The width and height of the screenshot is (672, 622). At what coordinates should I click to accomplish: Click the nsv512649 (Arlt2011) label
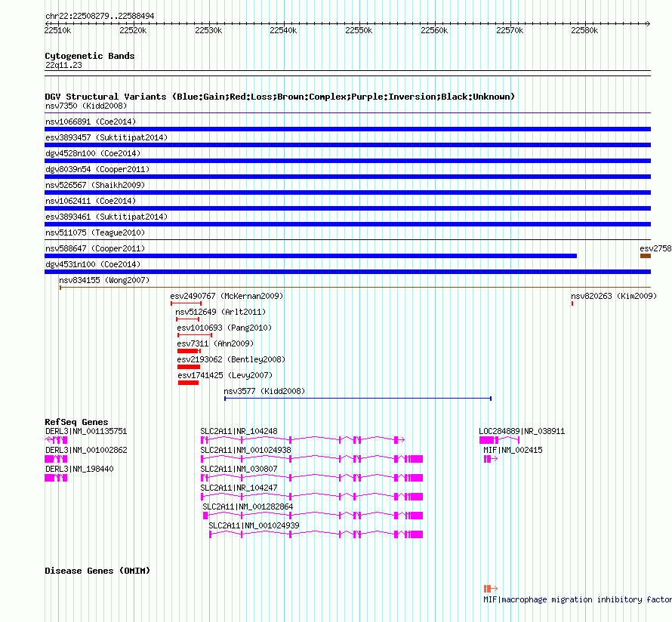pyautogui.click(x=220, y=312)
